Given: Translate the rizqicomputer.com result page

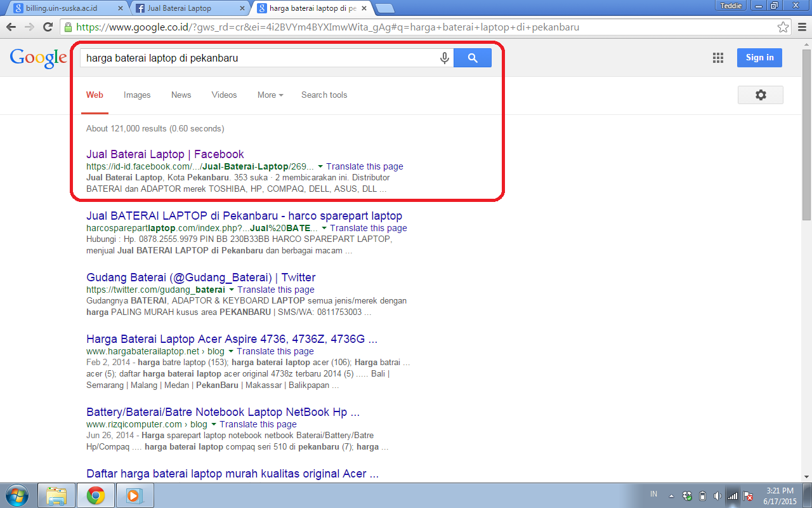Looking at the screenshot, I should tap(258, 424).
